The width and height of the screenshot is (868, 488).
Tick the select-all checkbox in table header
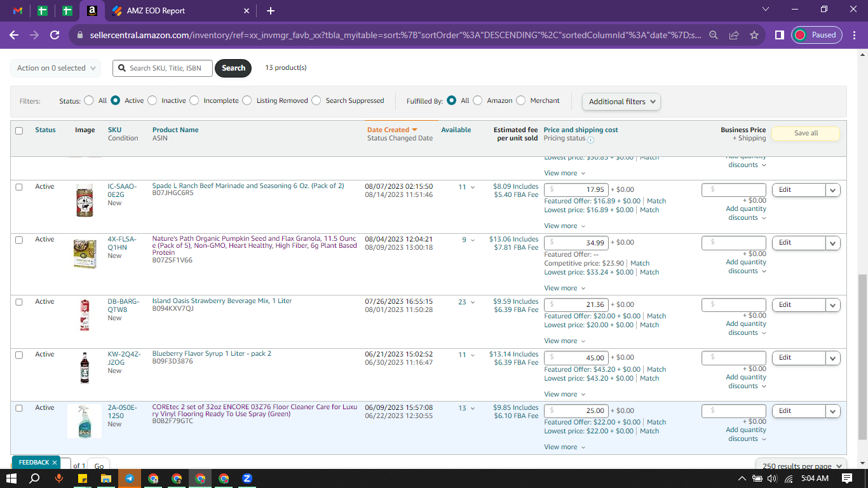click(x=19, y=131)
